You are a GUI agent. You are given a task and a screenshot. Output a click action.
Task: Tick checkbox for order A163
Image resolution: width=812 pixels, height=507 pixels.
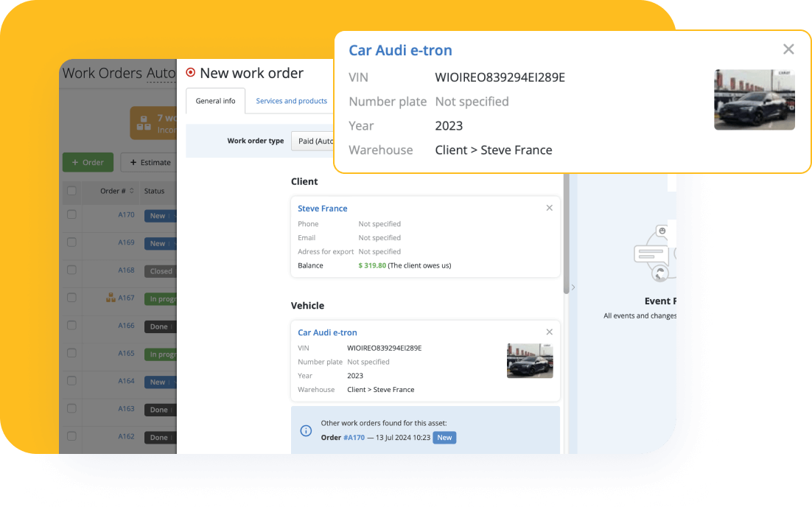click(x=71, y=408)
